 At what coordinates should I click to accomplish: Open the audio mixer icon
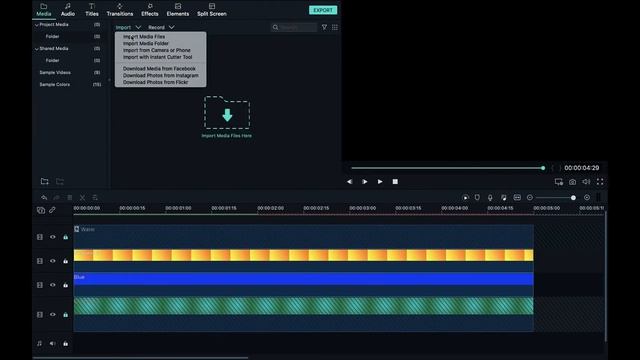tap(504, 198)
